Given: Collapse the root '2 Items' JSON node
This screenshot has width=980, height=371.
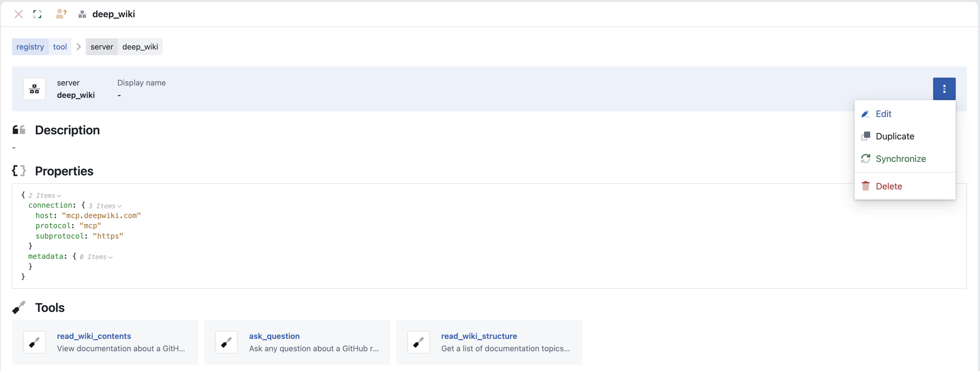Looking at the screenshot, I should coord(45,196).
